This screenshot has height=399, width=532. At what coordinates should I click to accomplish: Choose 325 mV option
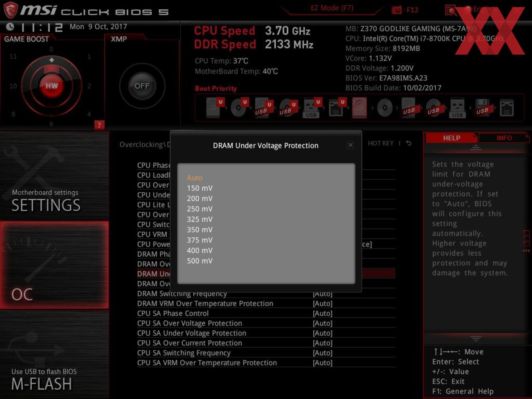tap(199, 219)
